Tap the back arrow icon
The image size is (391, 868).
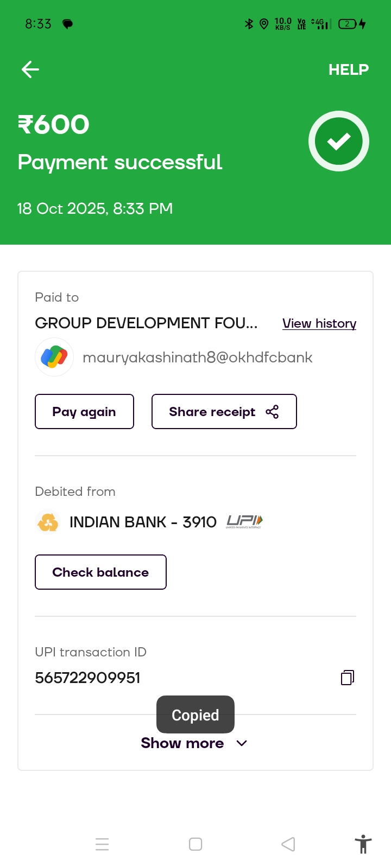coord(30,69)
